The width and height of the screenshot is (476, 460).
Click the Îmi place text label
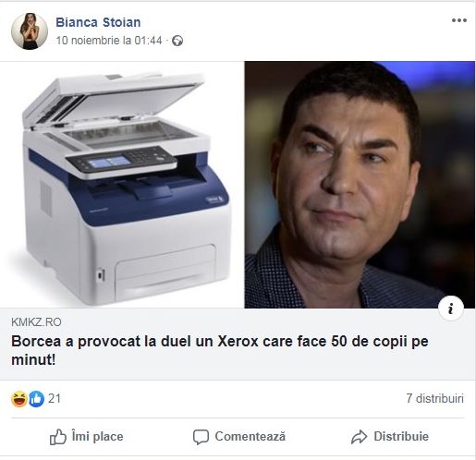point(97,437)
